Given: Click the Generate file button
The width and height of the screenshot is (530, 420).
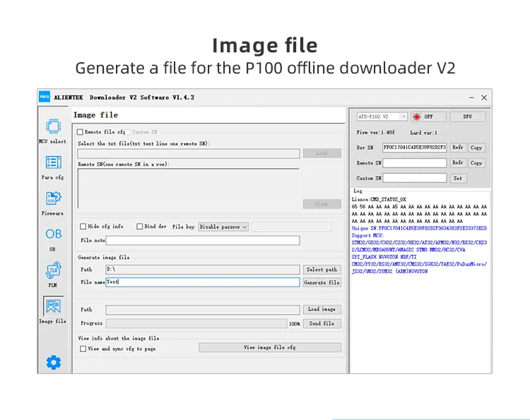Looking at the screenshot, I should pos(322,282).
